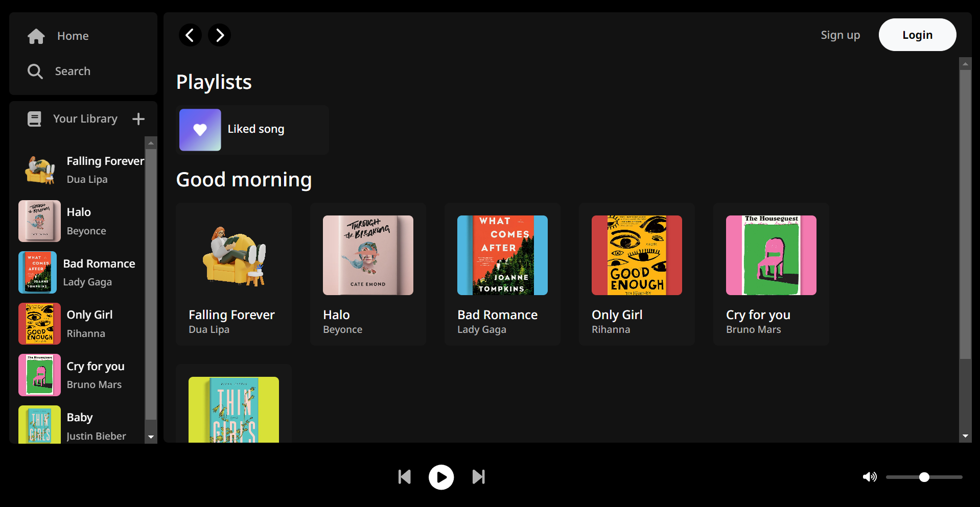Click "Bad Romance" title in Good morning
The image size is (980, 507).
(x=498, y=315)
